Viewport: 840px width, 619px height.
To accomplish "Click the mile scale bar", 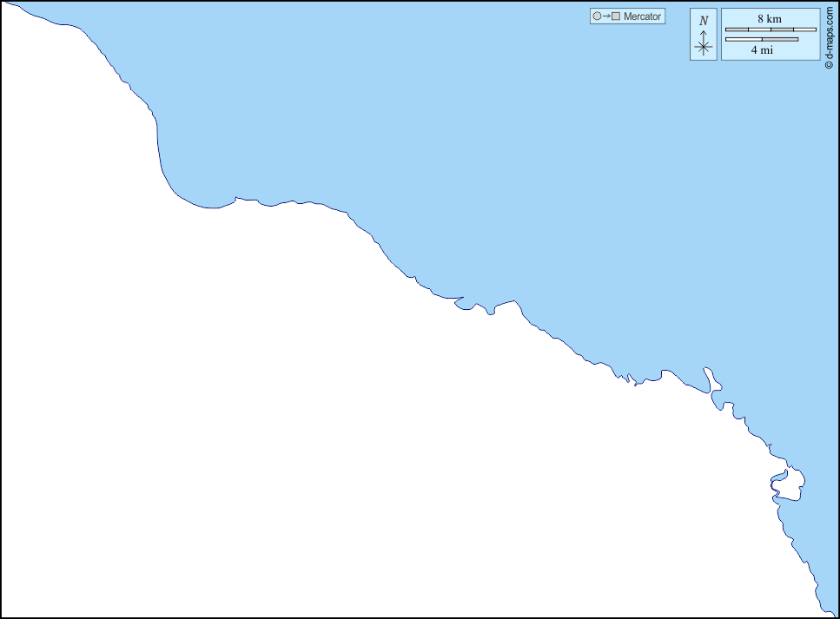I will 762,39.
